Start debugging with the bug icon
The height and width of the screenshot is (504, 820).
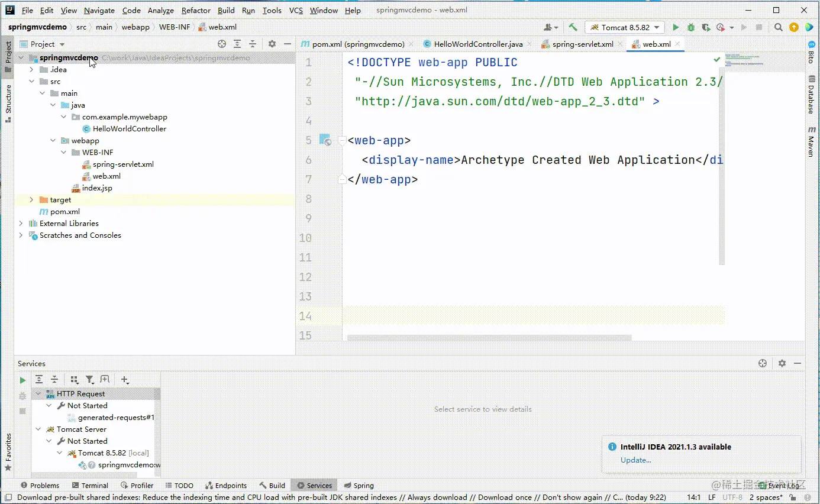pos(690,27)
